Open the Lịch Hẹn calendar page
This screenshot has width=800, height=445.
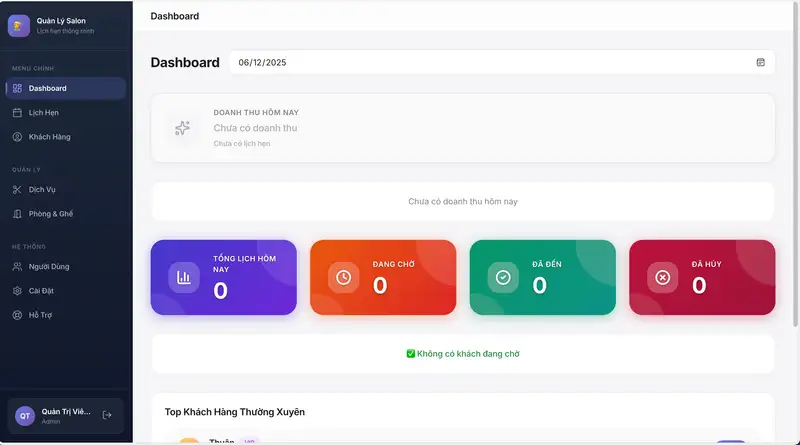point(43,113)
